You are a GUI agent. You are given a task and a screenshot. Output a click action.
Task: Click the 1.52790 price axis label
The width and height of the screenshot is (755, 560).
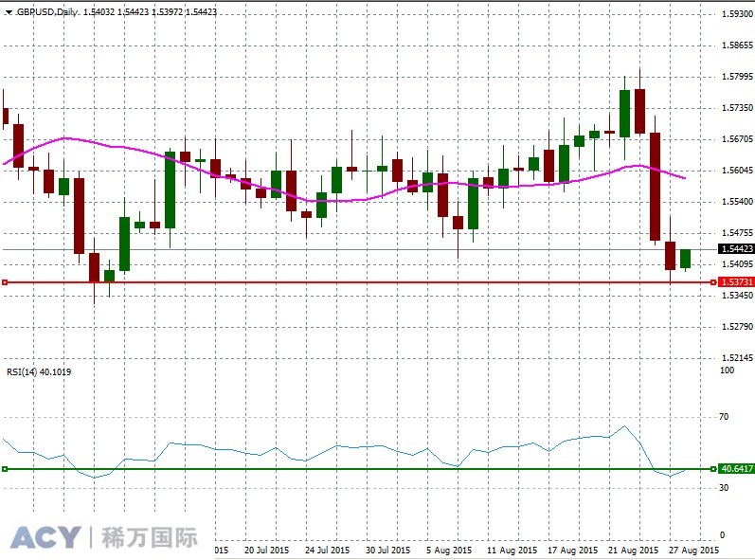click(x=737, y=327)
